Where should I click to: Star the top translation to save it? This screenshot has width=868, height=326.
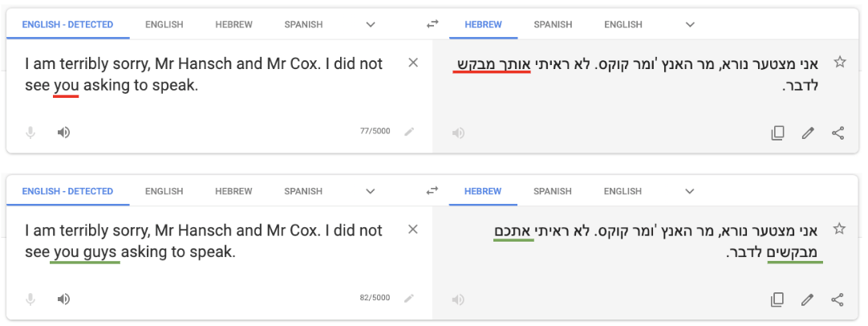click(840, 62)
